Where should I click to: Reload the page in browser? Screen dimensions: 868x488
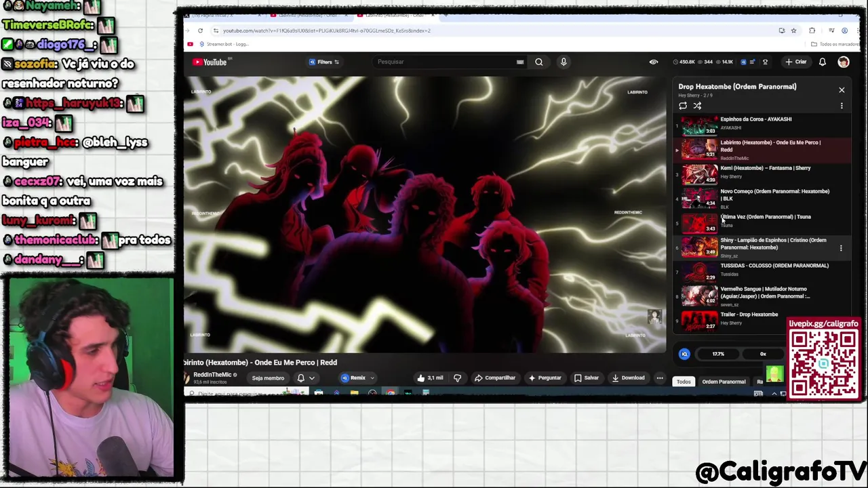coord(200,30)
